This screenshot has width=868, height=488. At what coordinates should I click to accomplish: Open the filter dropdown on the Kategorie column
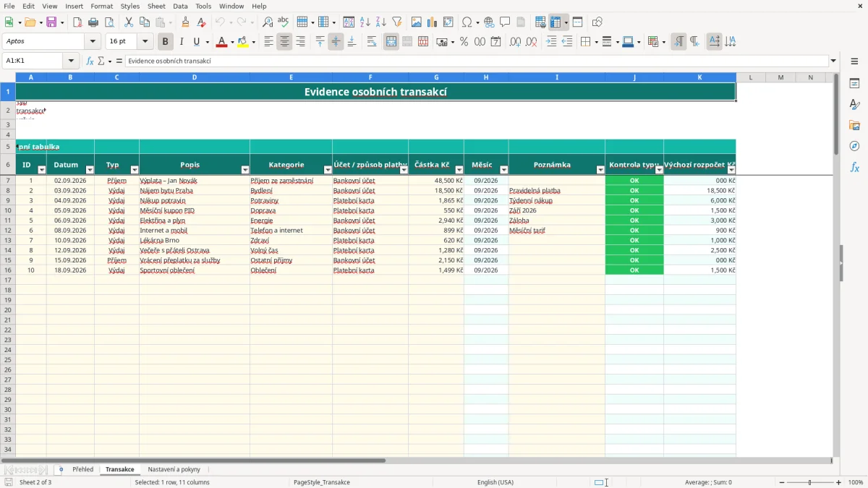(x=327, y=170)
